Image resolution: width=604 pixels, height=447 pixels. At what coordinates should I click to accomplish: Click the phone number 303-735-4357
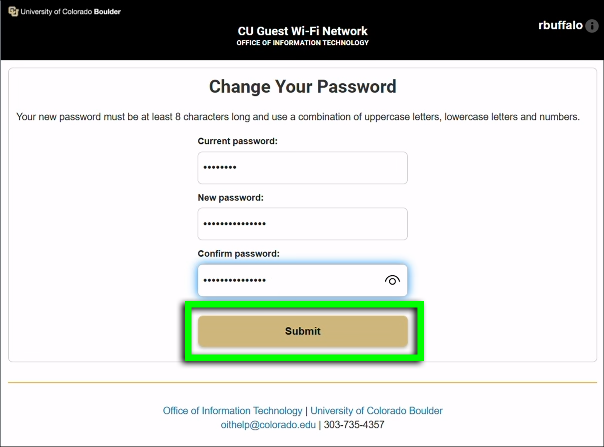tap(354, 425)
